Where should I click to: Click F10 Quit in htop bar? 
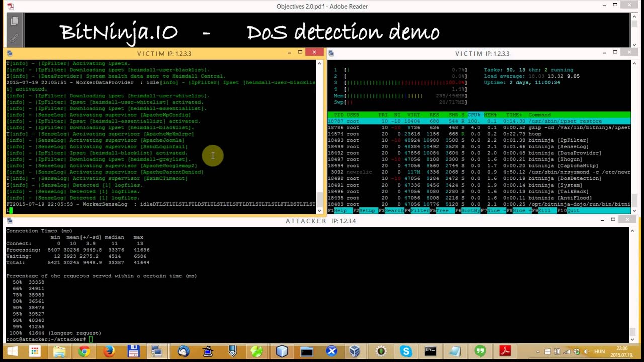pyautogui.click(x=569, y=211)
